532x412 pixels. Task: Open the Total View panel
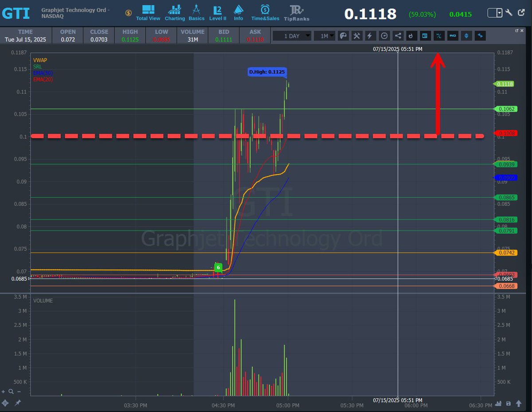148,12
